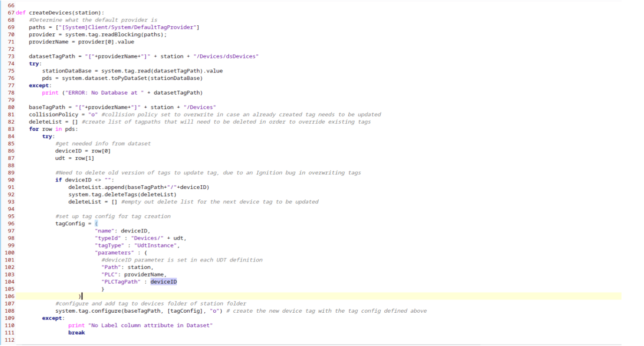Click the 'except' keyword on line 77
644x346 pixels.
tap(39, 85)
